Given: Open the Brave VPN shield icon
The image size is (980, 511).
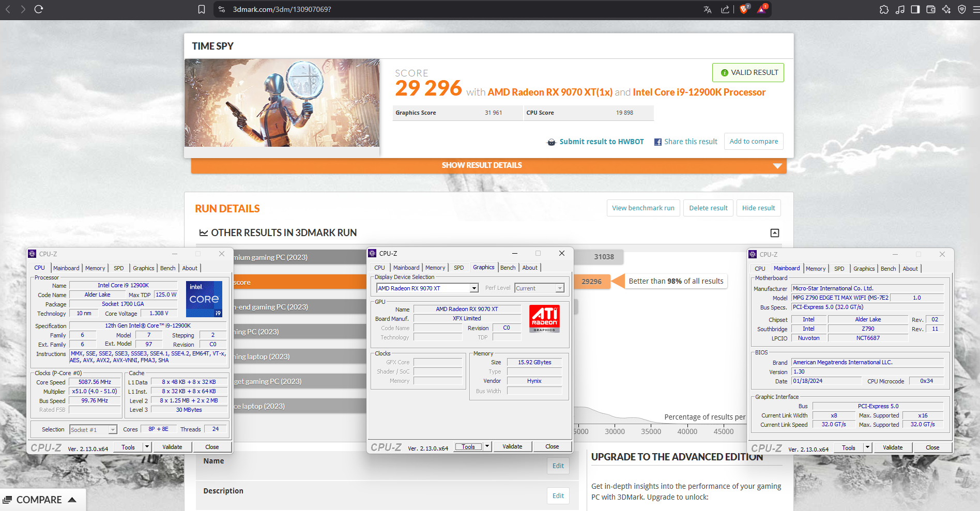Looking at the screenshot, I should coord(962,9).
